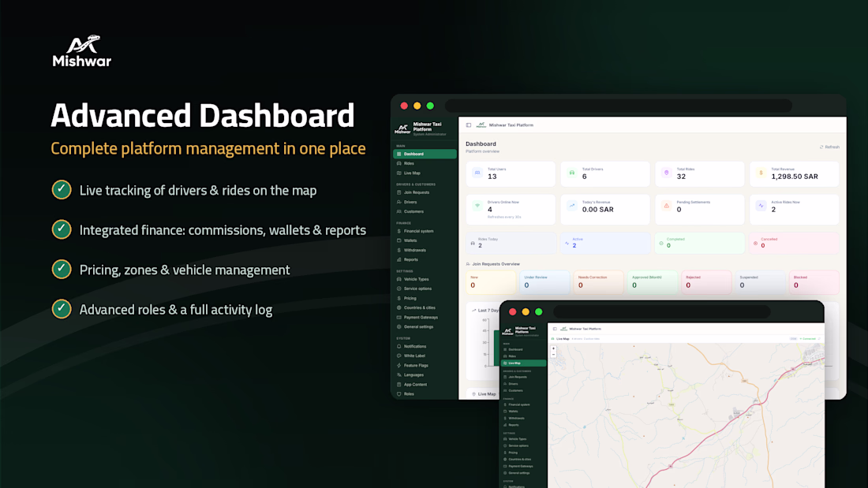Open the Blocked join requests card

(x=814, y=281)
